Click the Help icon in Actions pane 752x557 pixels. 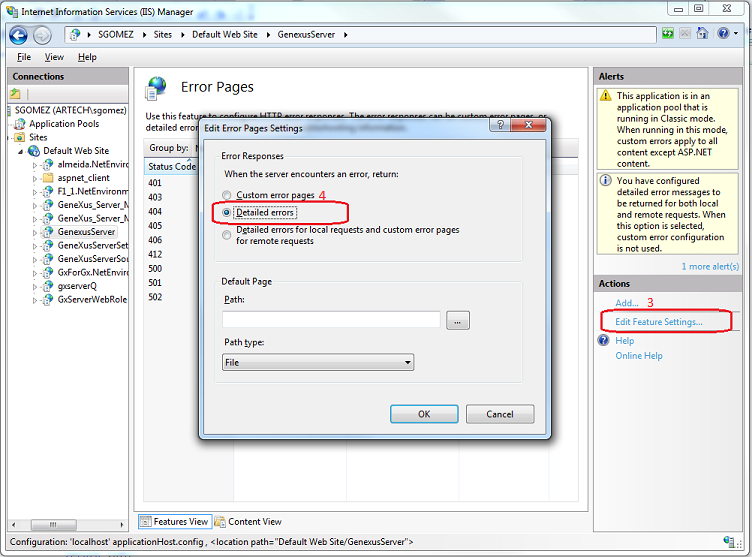coord(603,340)
